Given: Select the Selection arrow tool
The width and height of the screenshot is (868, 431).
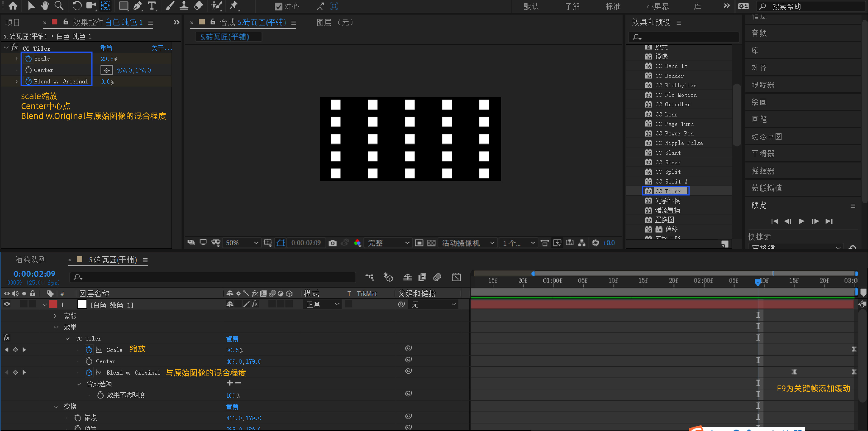Looking at the screenshot, I should click(x=31, y=6).
